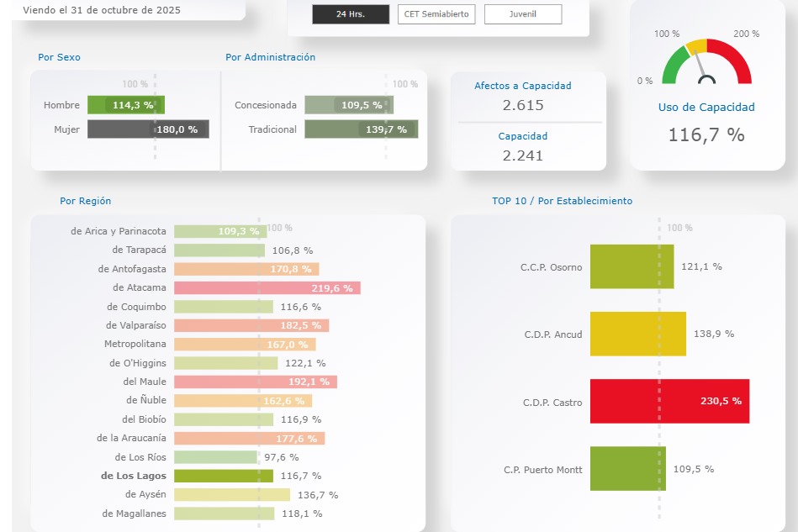
Task: Click the C.C.P. Osorno bar
Action: pyautogui.click(x=632, y=266)
